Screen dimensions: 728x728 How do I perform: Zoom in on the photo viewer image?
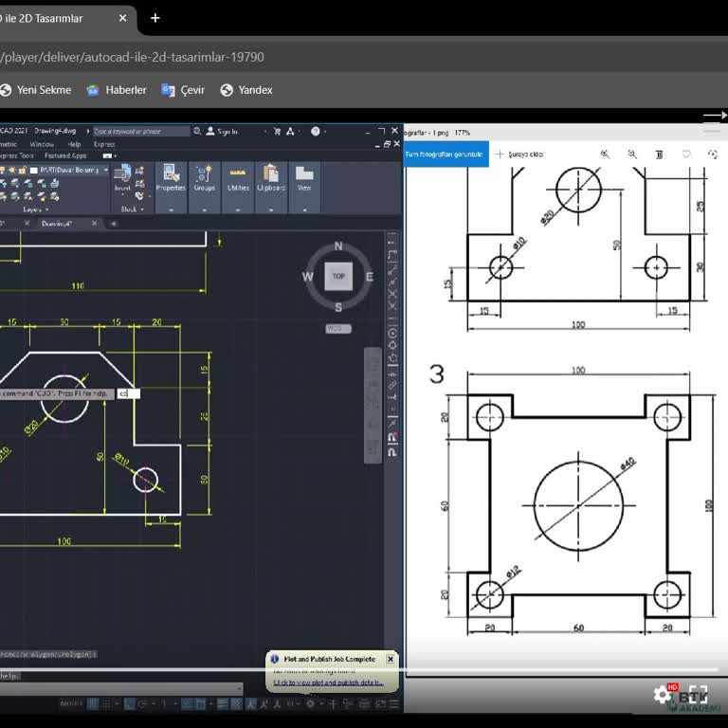click(x=605, y=155)
